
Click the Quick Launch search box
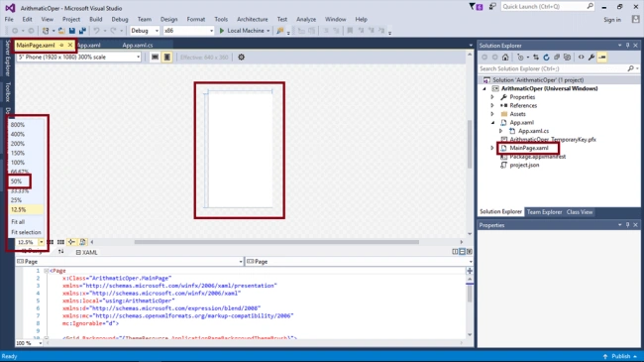coord(548,7)
